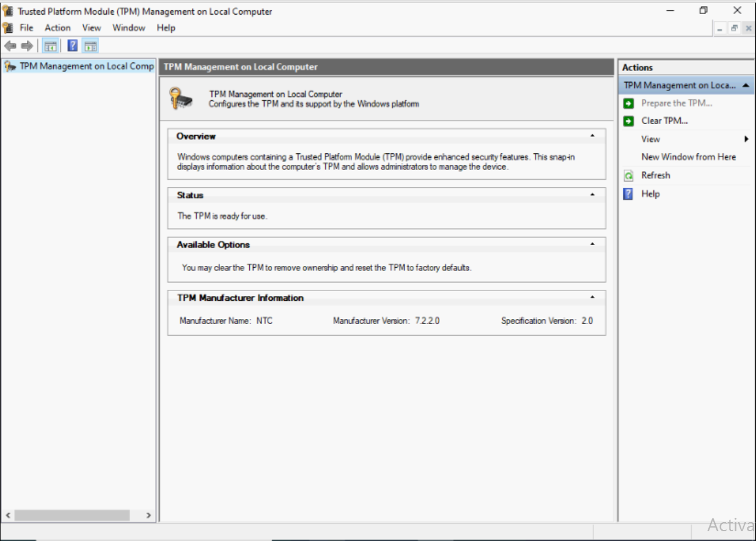Click the Overview section heading label
The image size is (756, 541).
[x=196, y=136]
